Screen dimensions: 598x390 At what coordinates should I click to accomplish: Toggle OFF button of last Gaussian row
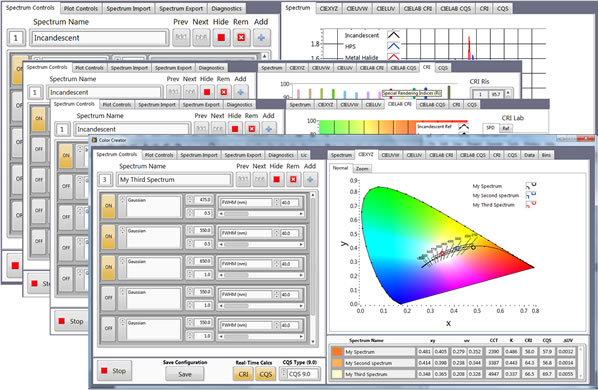click(108, 328)
